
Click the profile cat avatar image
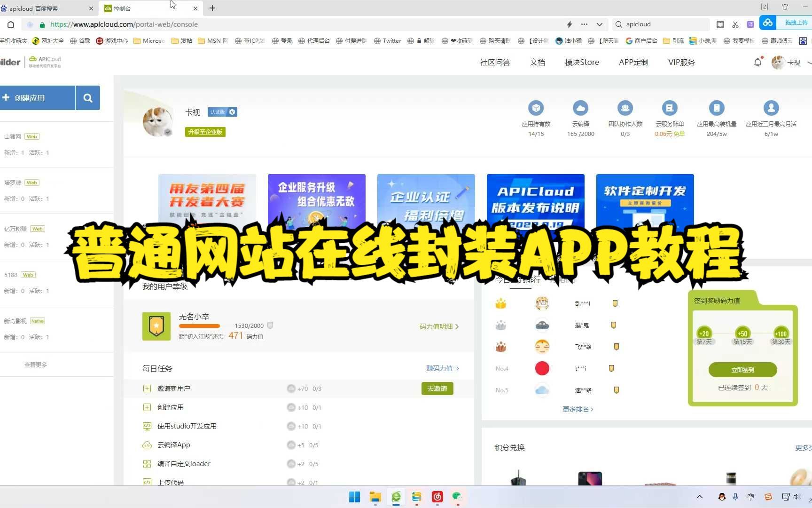(x=158, y=121)
